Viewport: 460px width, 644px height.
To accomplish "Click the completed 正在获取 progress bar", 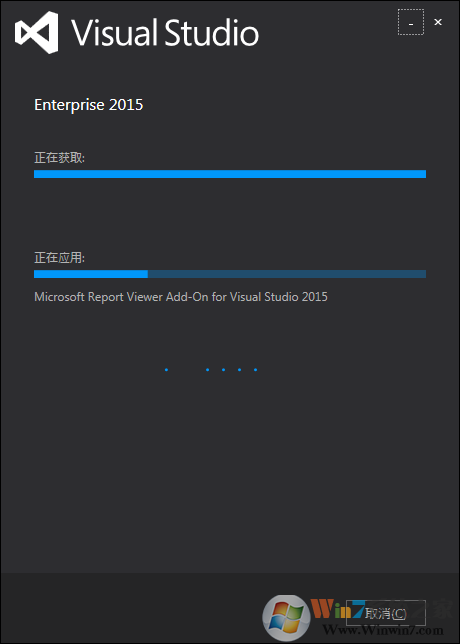I will 230,174.
